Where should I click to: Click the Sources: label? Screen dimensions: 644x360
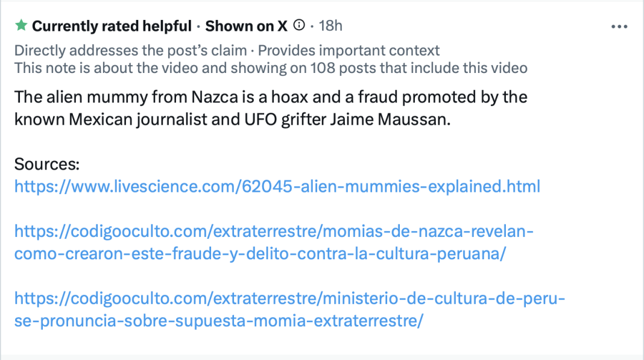pos(46,164)
